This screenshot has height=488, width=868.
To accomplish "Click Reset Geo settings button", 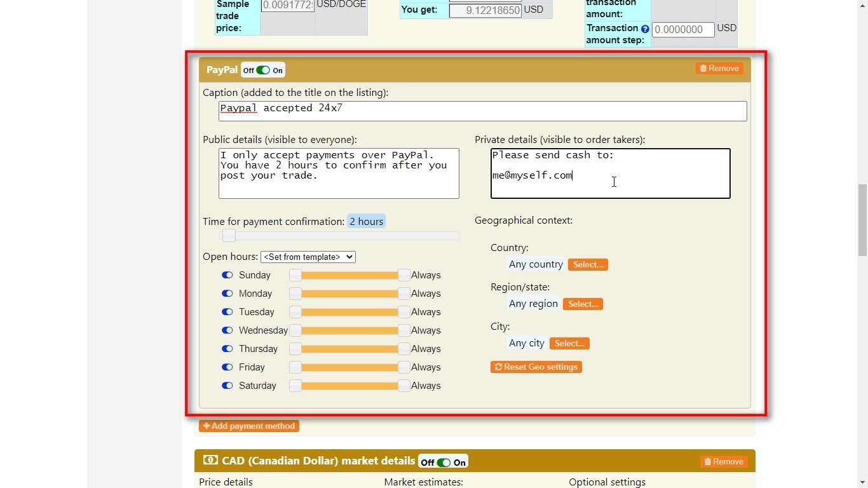I will pyautogui.click(x=536, y=367).
